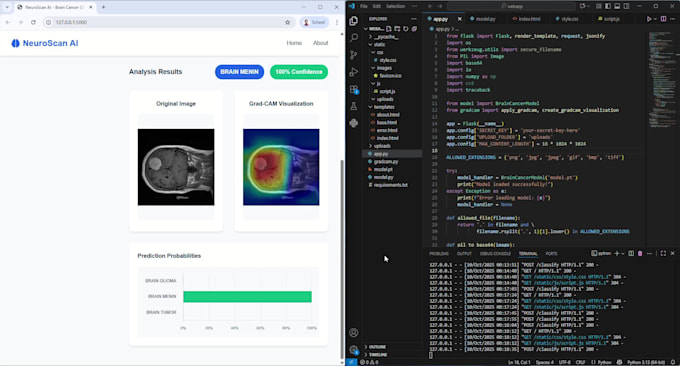Reload the browser page
Viewport: 680px width, 366px height.
click(x=33, y=22)
